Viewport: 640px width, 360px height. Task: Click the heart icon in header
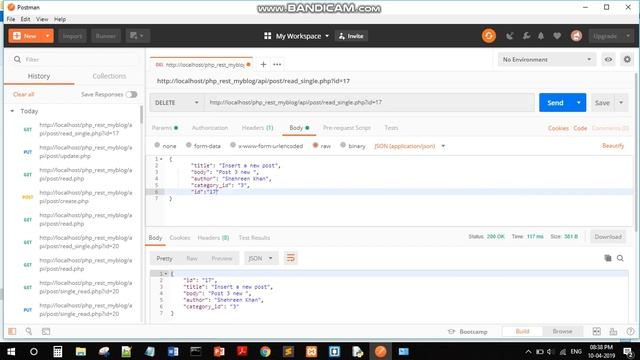tap(557, 36)
